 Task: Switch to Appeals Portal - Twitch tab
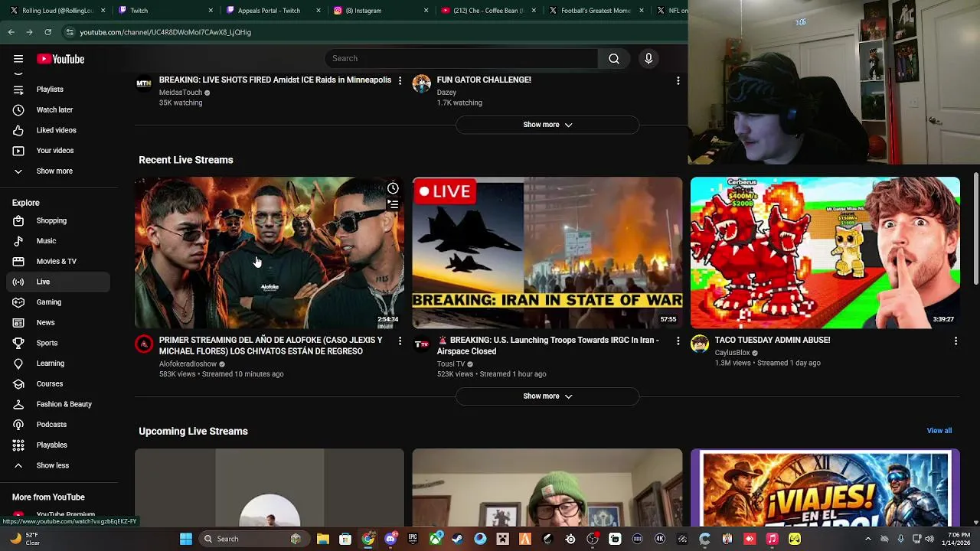pyautogui.click(x=272, y=11)
